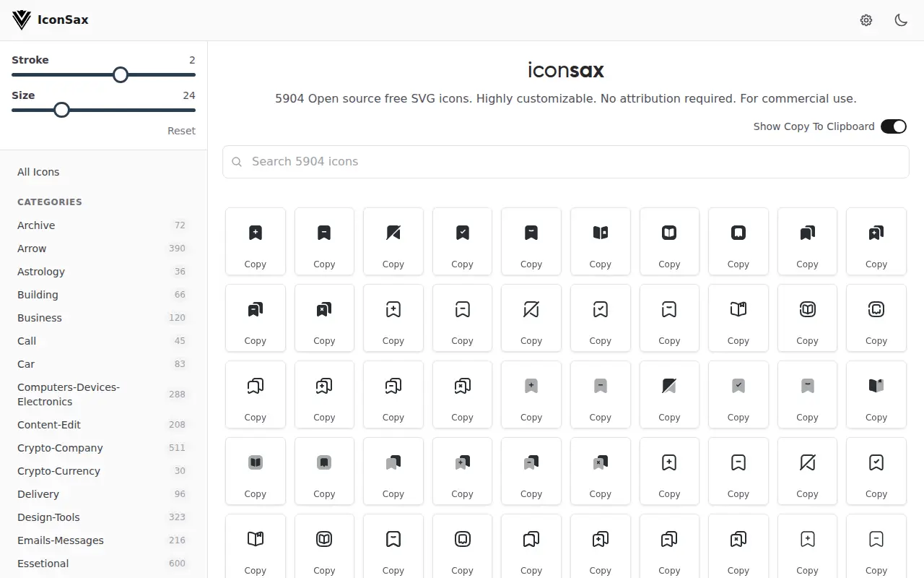The image size is (924, 578).
Task: Click the Design-Tools count badge 323
Action: coord(177,517)
